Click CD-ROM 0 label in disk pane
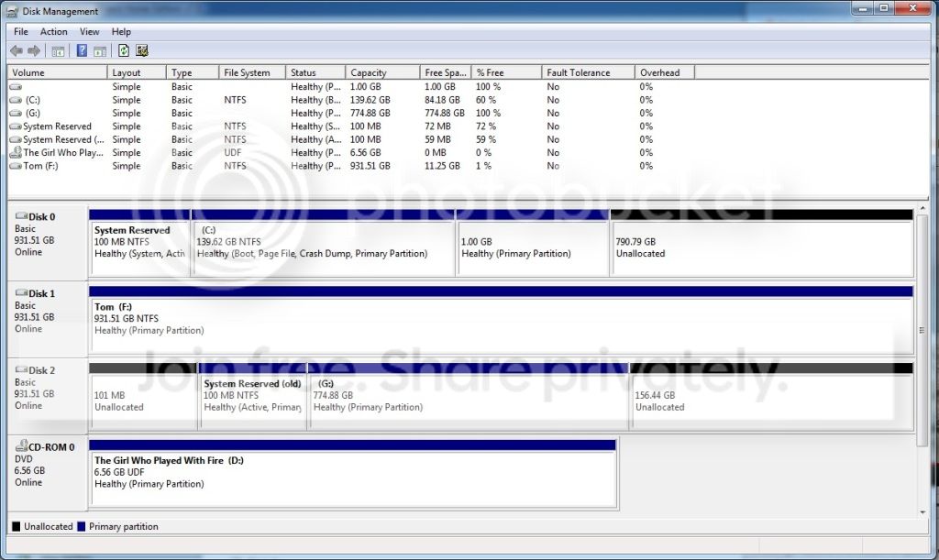The height and width of the screenshot is (560, 939). (51, 447)
